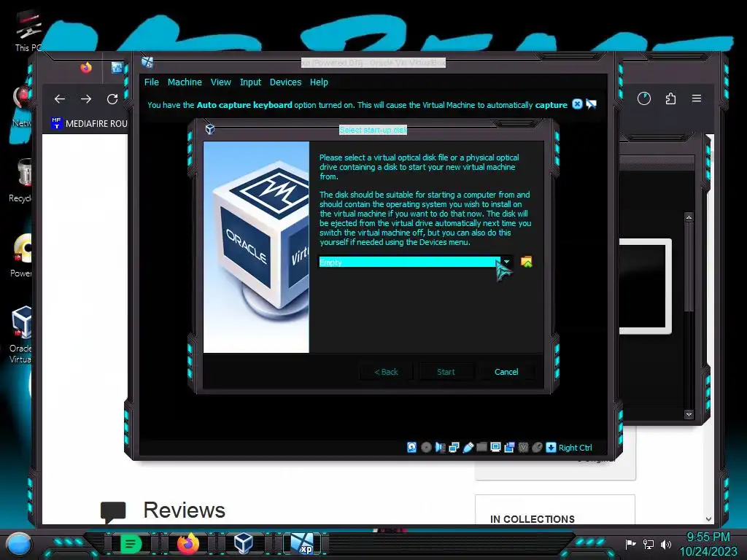Click the background panel's scroll-up arrow
The image size is (747, 560).
click(689, 217)
